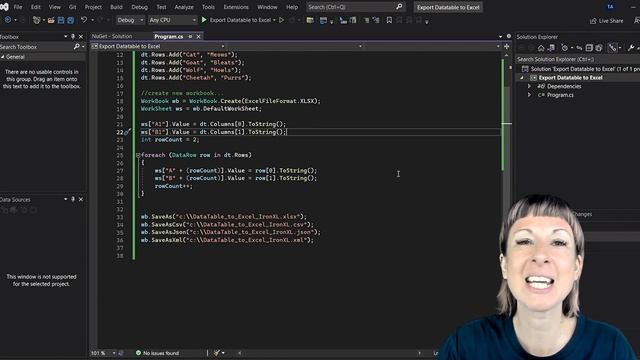
Task: Click the bookmark icon in the toolbar
Action: coord(389,20)
